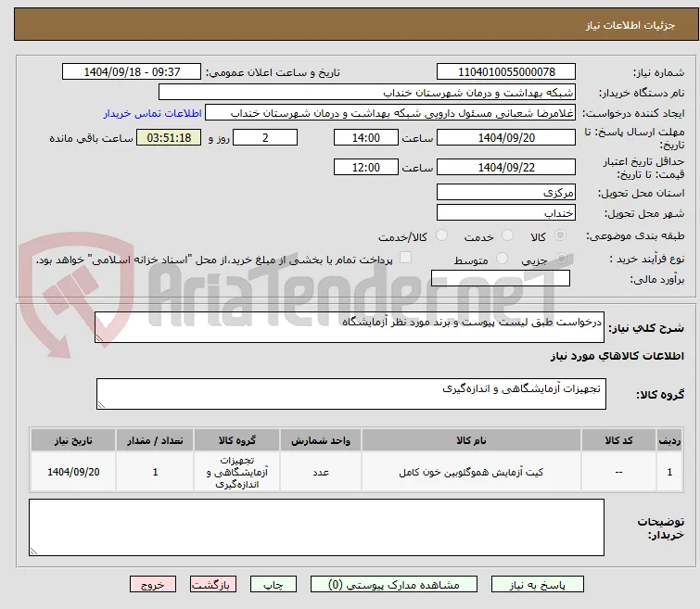Click the پاسخ به نیاز button
This screenshot has width=700, height=609.
[538, 585]
